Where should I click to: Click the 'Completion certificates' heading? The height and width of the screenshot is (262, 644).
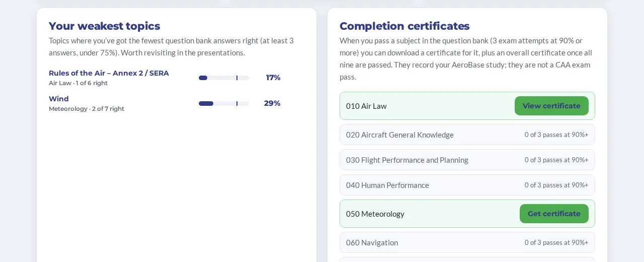tap(405, 26)
